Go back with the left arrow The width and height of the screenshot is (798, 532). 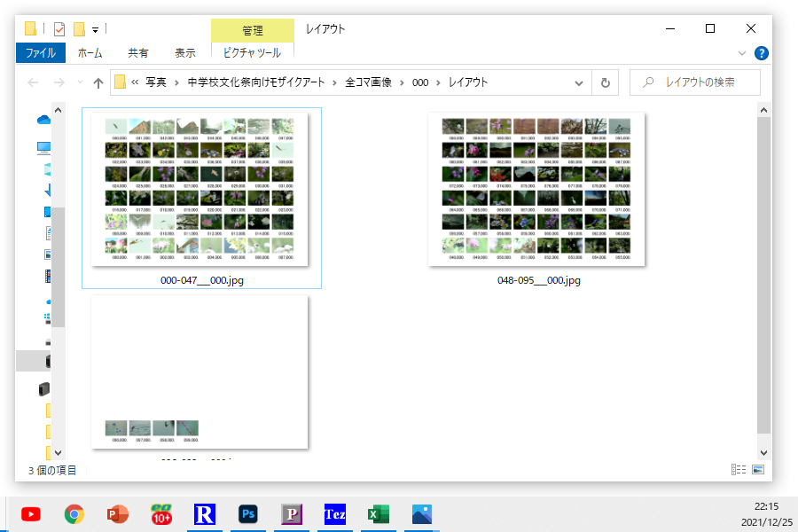pos(33,82)
